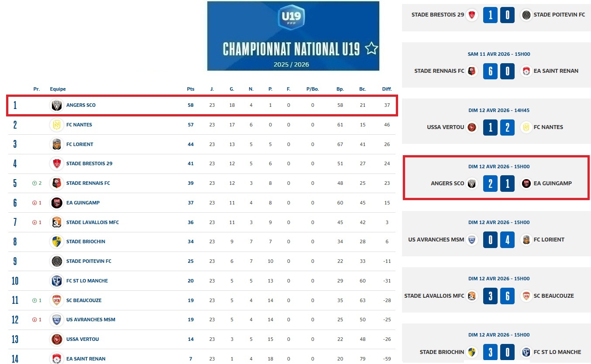591x364 pixels.
Task: Click the Stade Briochin crest in standings table
Action: pyautogui.click(x=56, y=242)
